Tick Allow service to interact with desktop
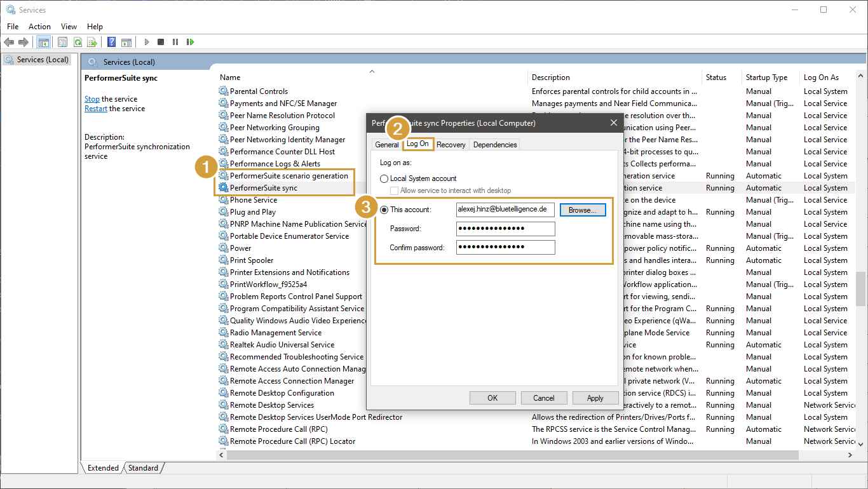 [394, 191]
